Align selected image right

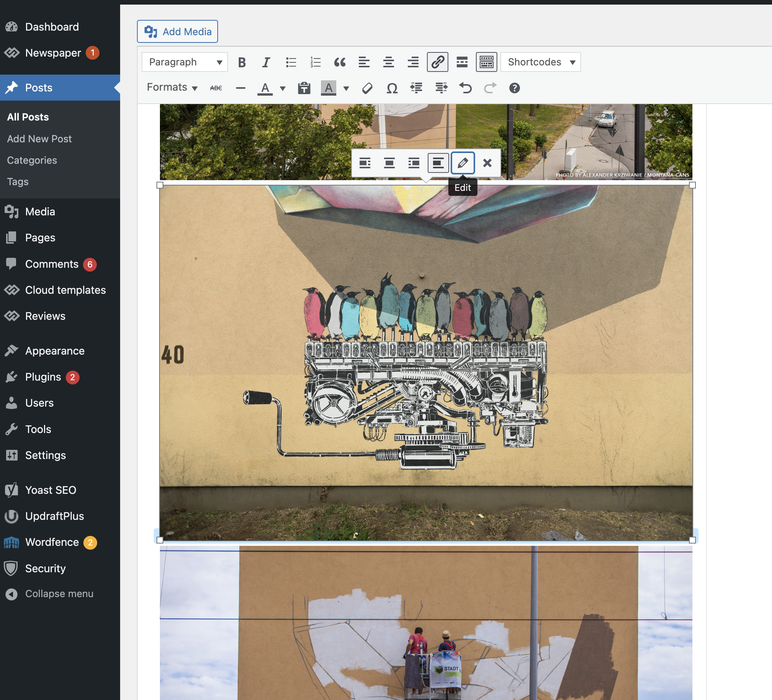(414, 163)
